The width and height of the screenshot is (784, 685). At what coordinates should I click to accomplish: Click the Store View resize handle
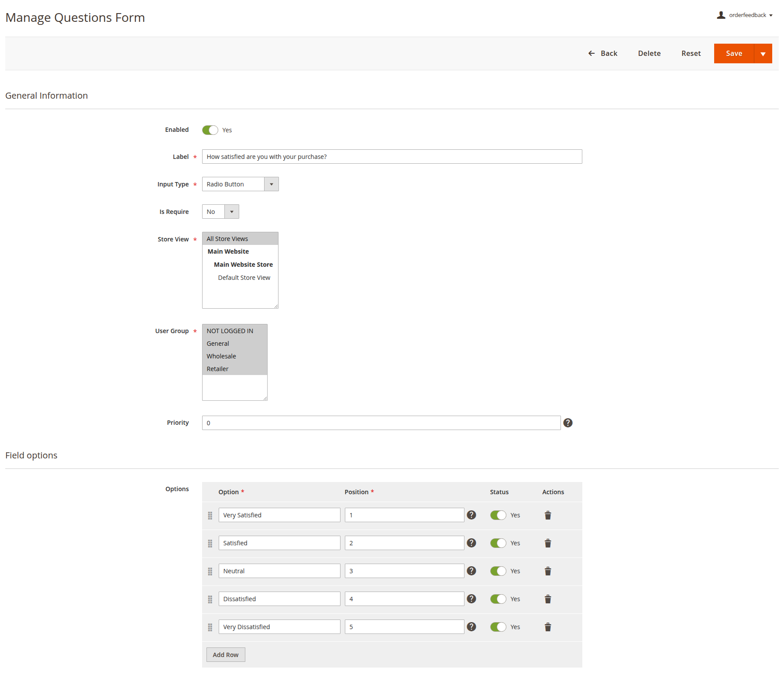[276, 306]
